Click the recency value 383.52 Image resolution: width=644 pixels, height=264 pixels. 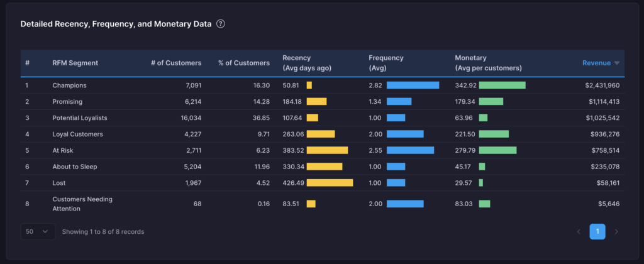(x=293, y=150)
